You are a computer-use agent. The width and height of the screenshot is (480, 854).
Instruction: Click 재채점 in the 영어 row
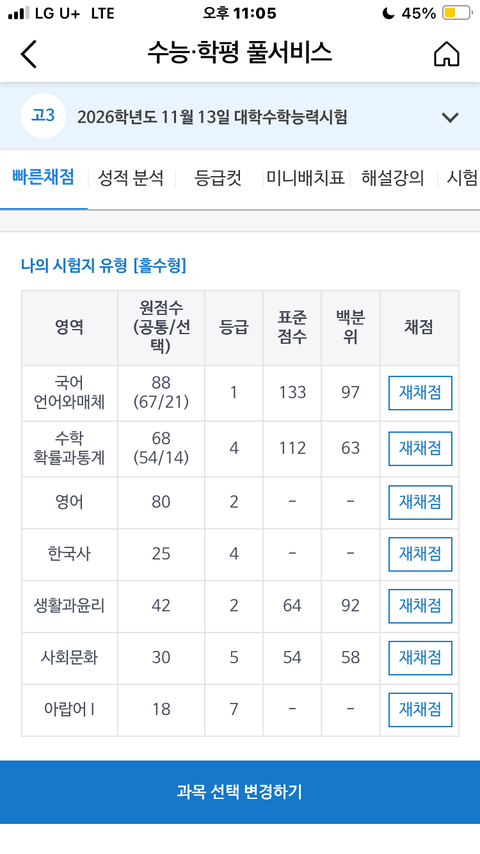tap(420, 502)
